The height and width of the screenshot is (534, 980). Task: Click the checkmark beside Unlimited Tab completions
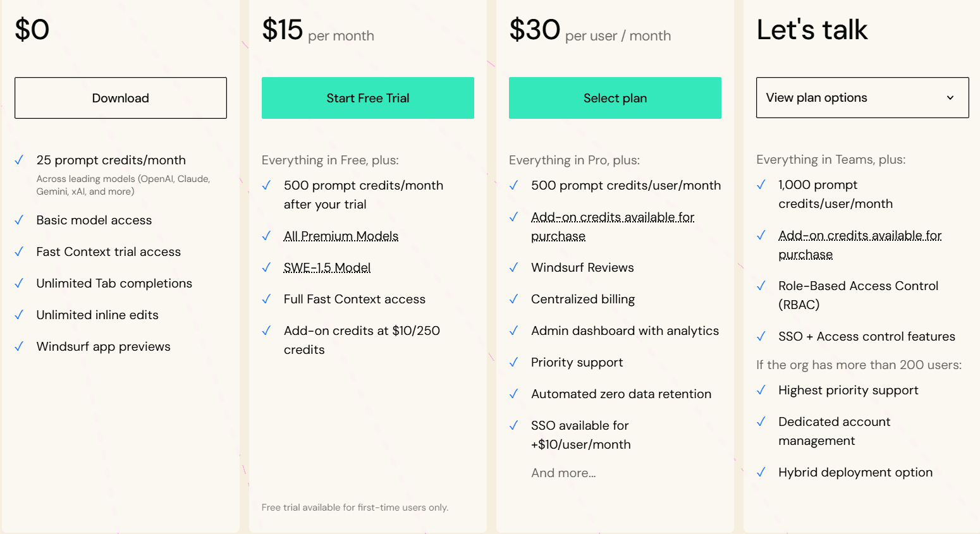coord(18,284)
